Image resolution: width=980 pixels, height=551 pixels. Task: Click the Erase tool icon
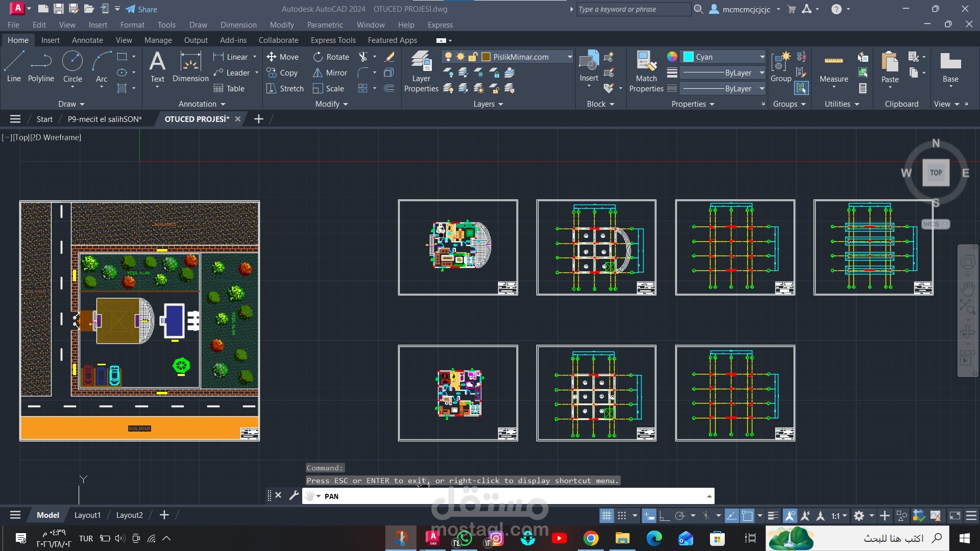[x=389, y=57]
